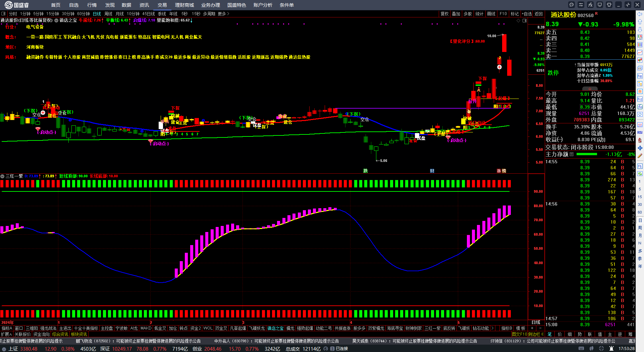Select the 三红一紫 indicator tab
Image resolution: width=644 pixels, height=352 pixels.
point(432,328)
